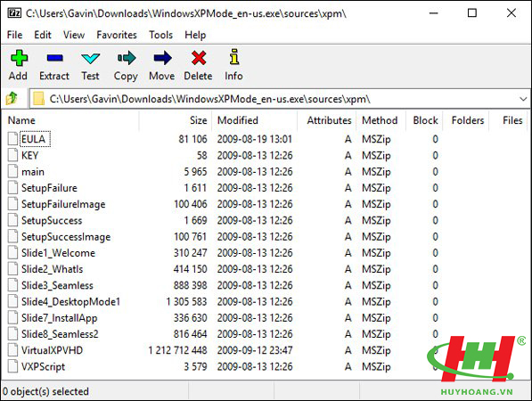Click the main file icon

pyautogui.click(x=12, y=171)
